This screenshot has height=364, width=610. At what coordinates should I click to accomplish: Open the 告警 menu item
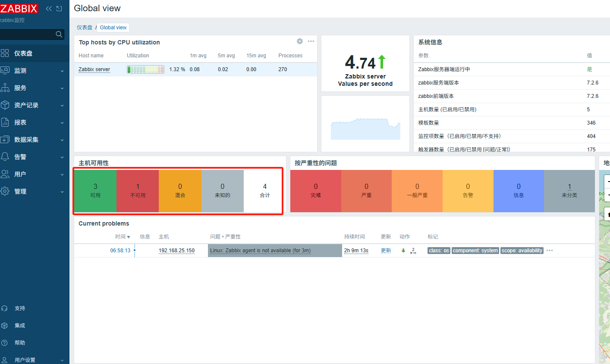click(35, 157)
